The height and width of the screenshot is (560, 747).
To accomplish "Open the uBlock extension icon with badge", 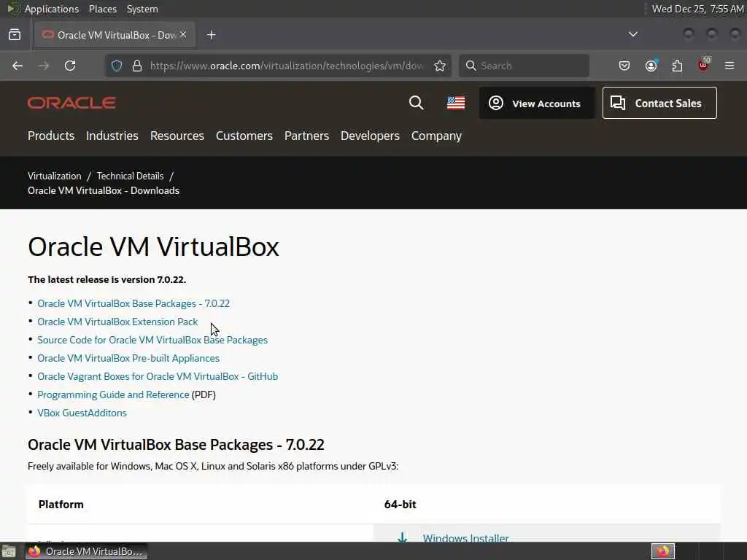I will click(704, 65).
